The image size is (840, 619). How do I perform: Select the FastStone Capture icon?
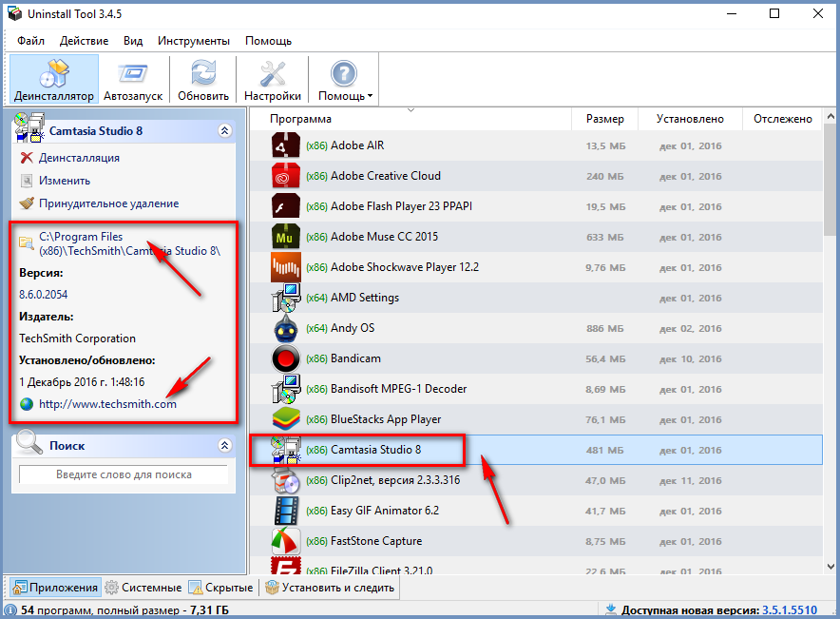[x=285, y=541]
